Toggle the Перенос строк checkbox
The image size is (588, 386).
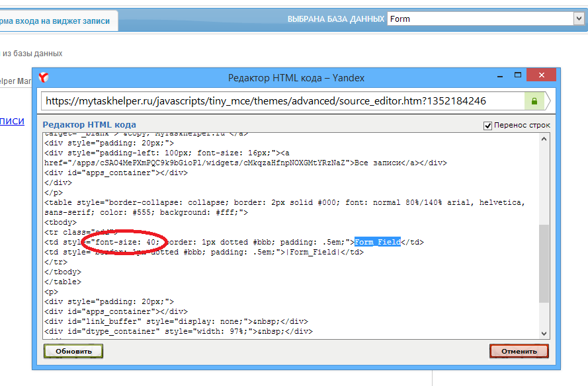pos(488,125)
